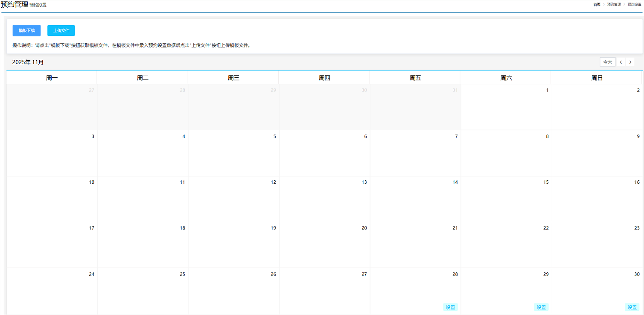Click day number 24 on the calendar
The image size is (644, 315).
(x=92, y=274)
